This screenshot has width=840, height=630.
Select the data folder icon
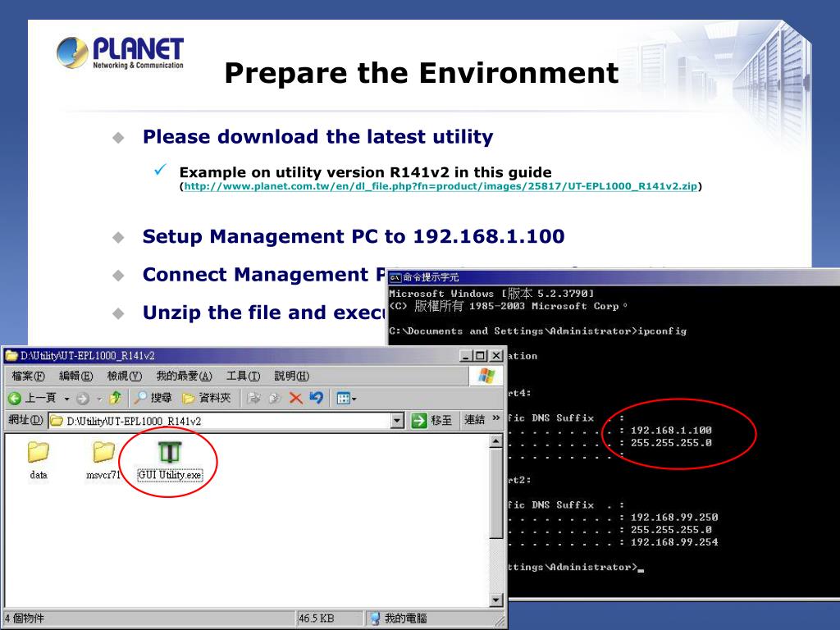tap(38, 452)
